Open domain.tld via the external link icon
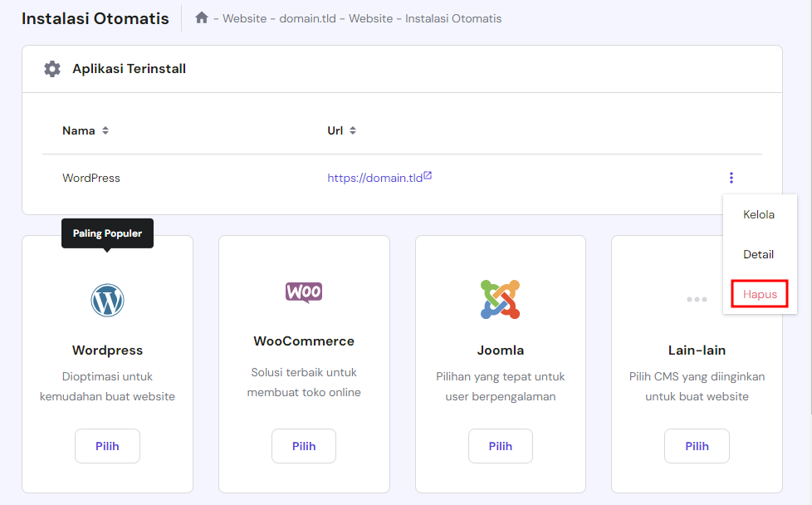812x505 pixels. pyautogui.click(x=427, y=174)
